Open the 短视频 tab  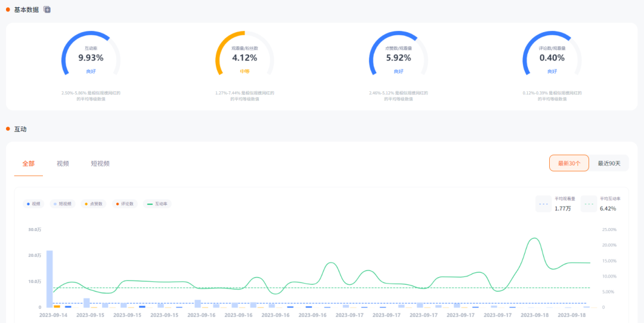[100, 164]
